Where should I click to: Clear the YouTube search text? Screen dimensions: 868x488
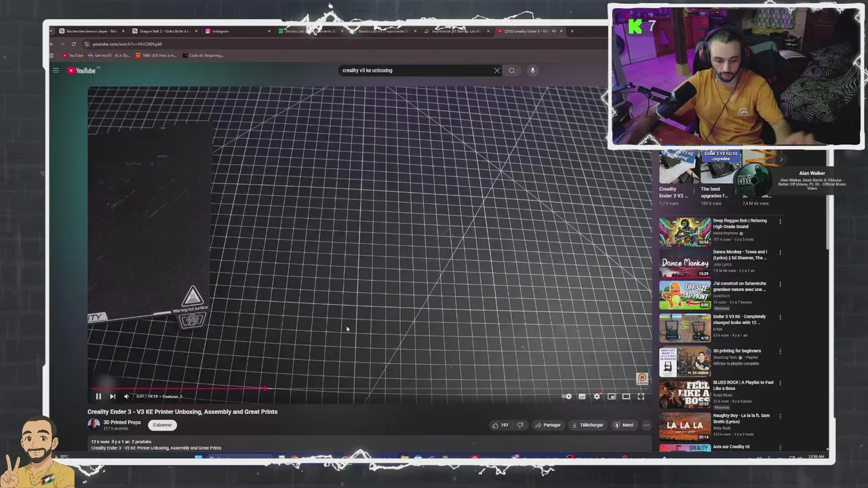tap(497, 70)
